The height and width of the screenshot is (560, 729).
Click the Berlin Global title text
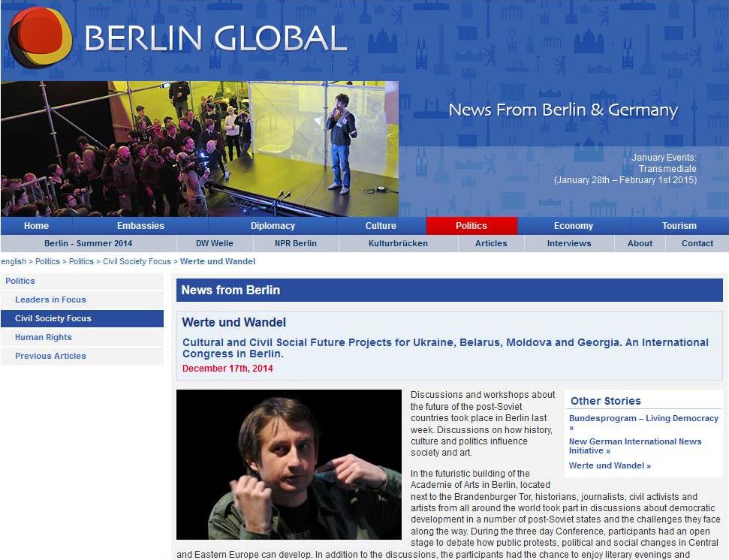click(215, 38)
